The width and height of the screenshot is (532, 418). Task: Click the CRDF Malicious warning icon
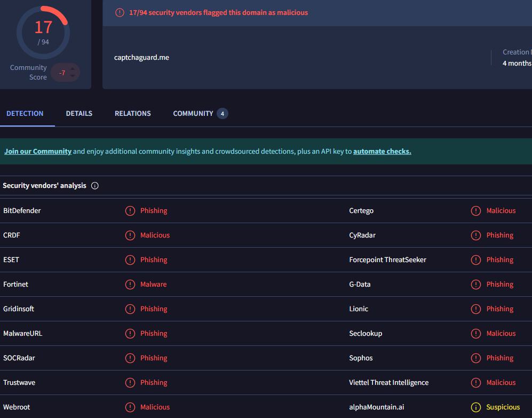[130, 235]
